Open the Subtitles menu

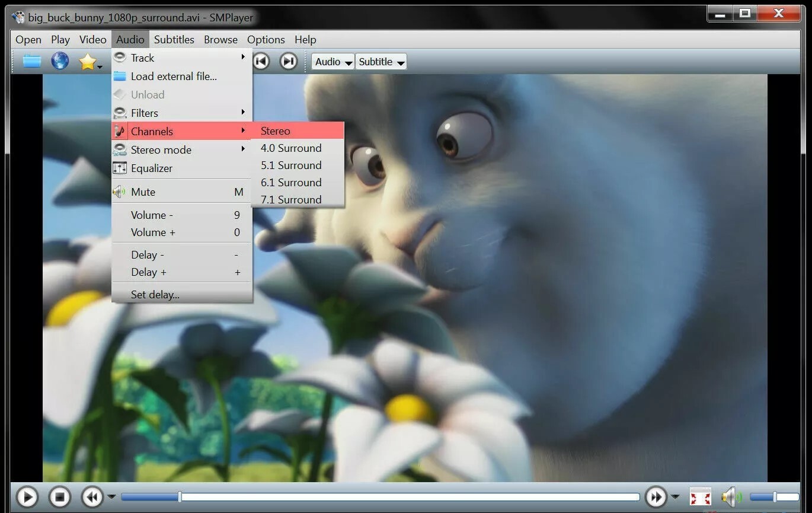pos(174,40)
